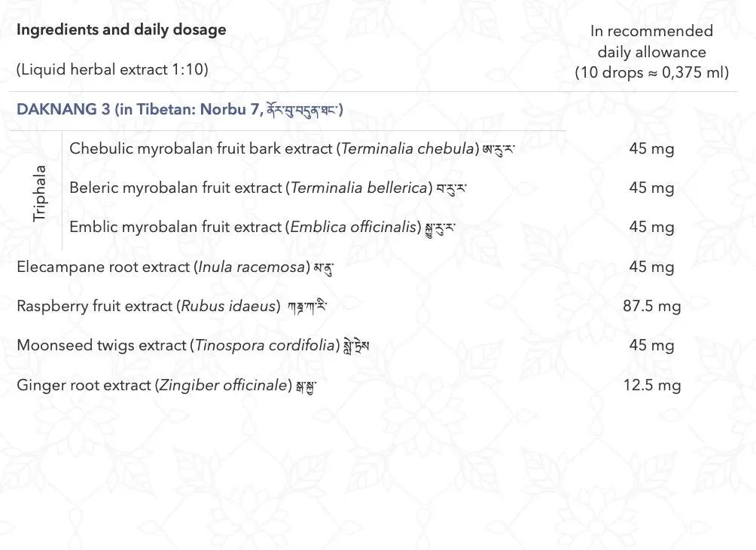Click the 45 mg value for Emblic myrobalan

(651, 227)
